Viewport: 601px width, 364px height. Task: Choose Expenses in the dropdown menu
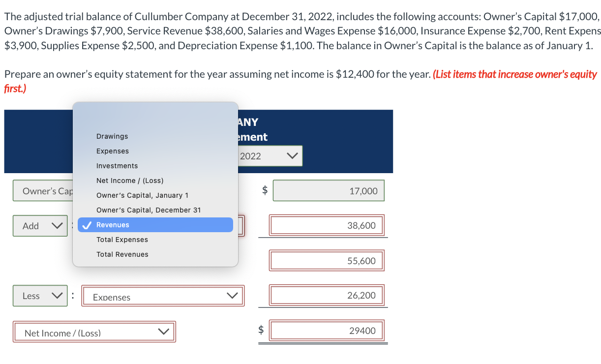click(x=113, y=151)
